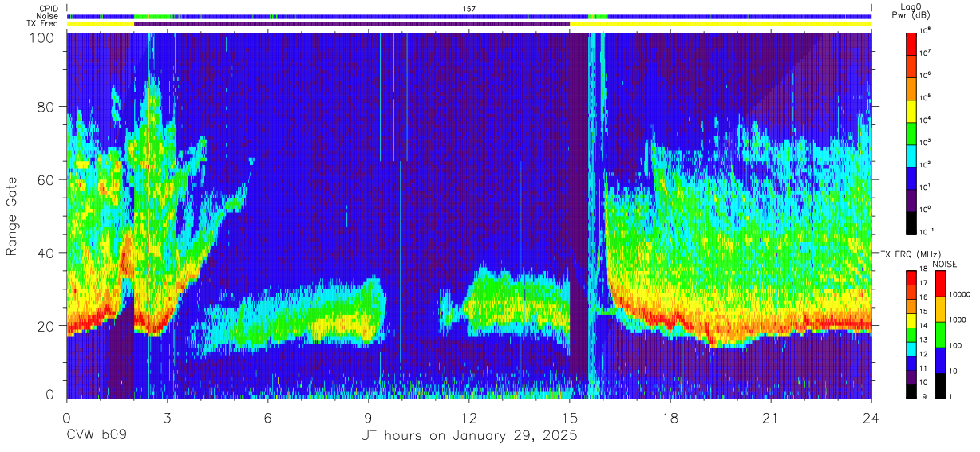Click the Range Gate axis title
The height and width of the screenshot is (452, 980).
point(12,216)
